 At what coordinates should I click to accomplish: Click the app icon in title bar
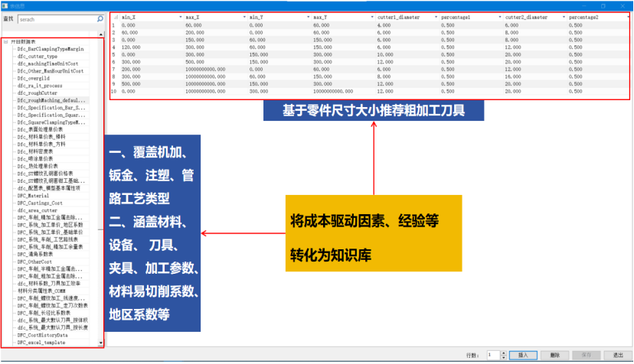(x=5, y=5)
